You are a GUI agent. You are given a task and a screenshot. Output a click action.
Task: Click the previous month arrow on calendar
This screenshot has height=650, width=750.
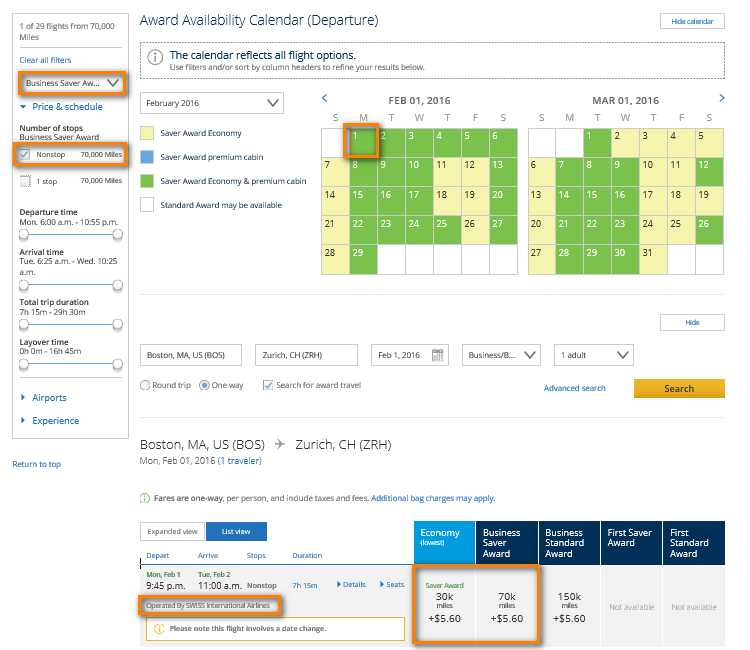pyautogui.click(x=324, y=98)
